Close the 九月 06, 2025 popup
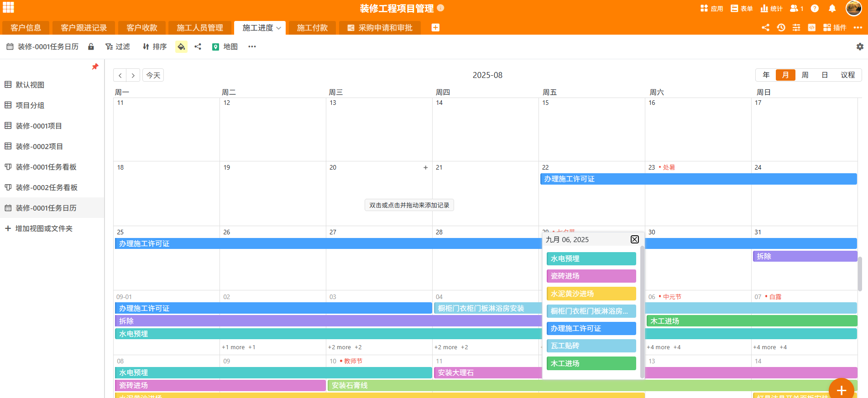 634,239
